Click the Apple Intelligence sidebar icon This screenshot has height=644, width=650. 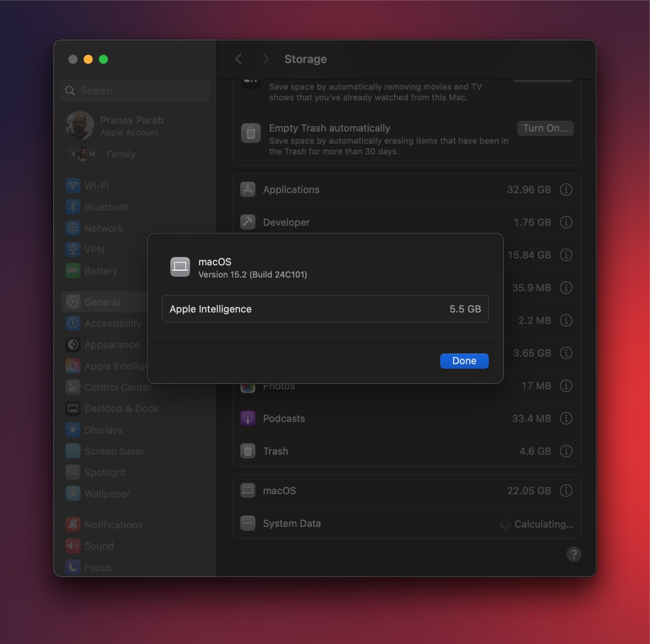coord(73,366)
